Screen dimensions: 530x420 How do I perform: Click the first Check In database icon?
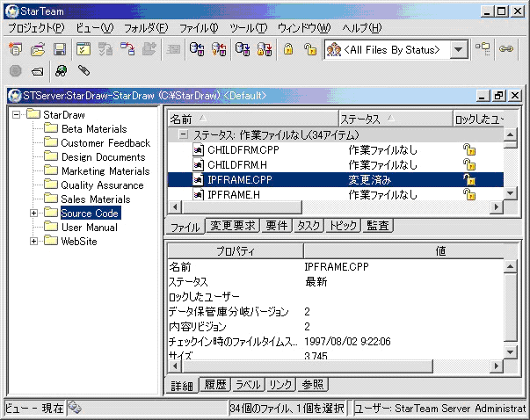tap(197, 49)
